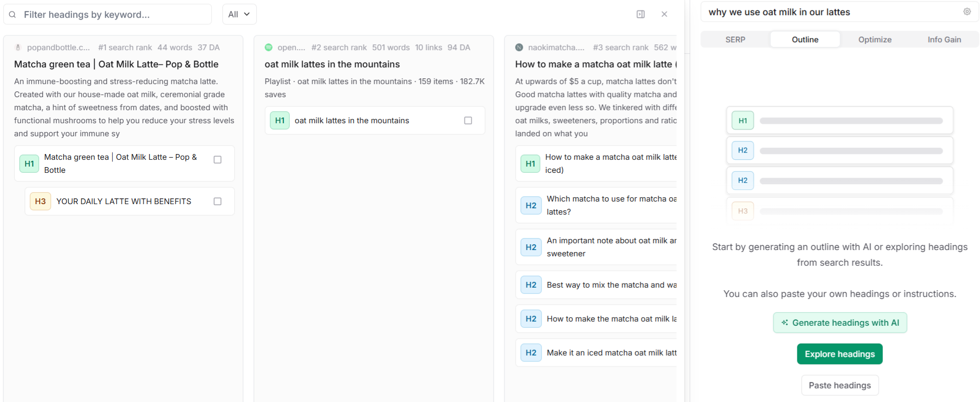Switch to the Info Gain tab

(x=944, y=40)
